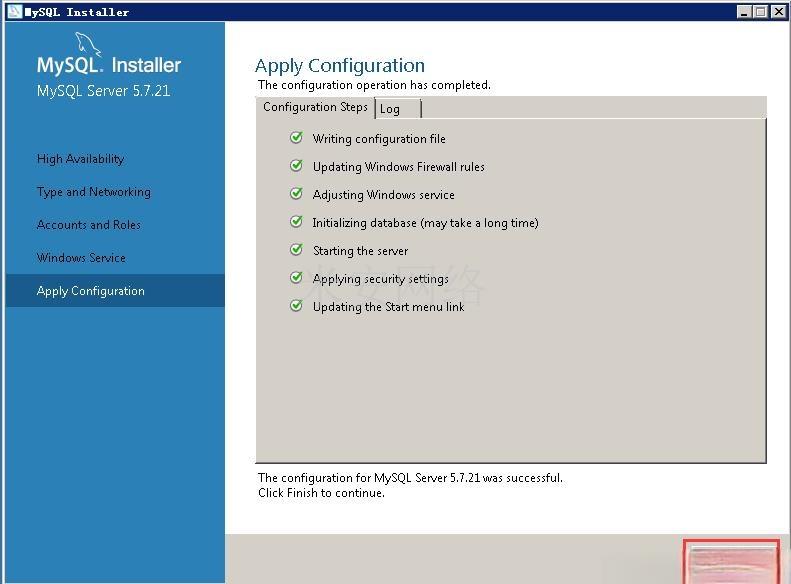Click 'The configuration operation has completed.' text
Screen dimensions: 791x584
[374, 85]
